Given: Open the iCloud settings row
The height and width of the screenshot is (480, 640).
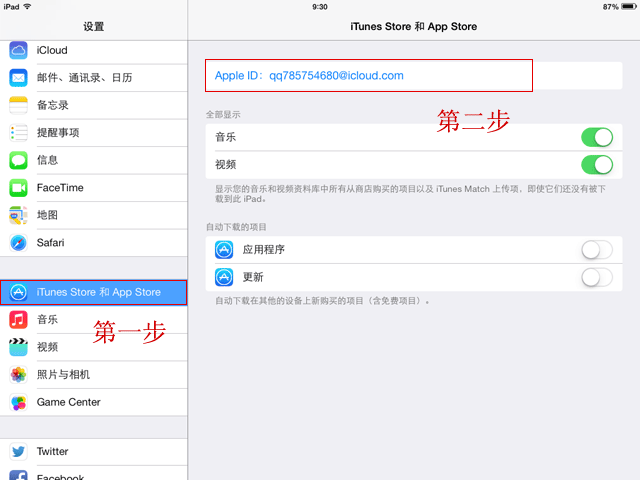Looking at the screenshot, I should tap(93, 50).
